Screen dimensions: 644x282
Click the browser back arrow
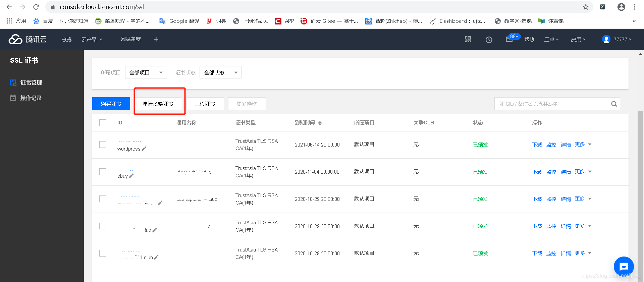(x=9, y=7)
